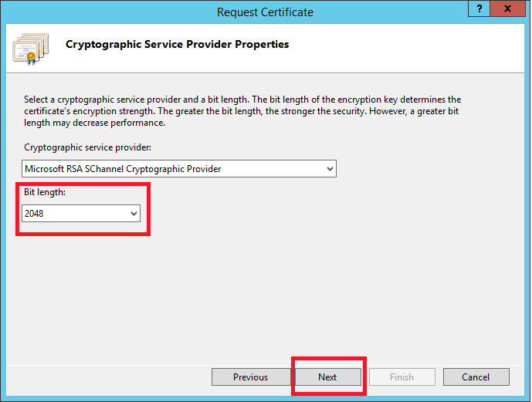This screenshot has height=402, width=532.
Task: Open the Cryptographic service provider combo box
Action: tap(179, 168)
